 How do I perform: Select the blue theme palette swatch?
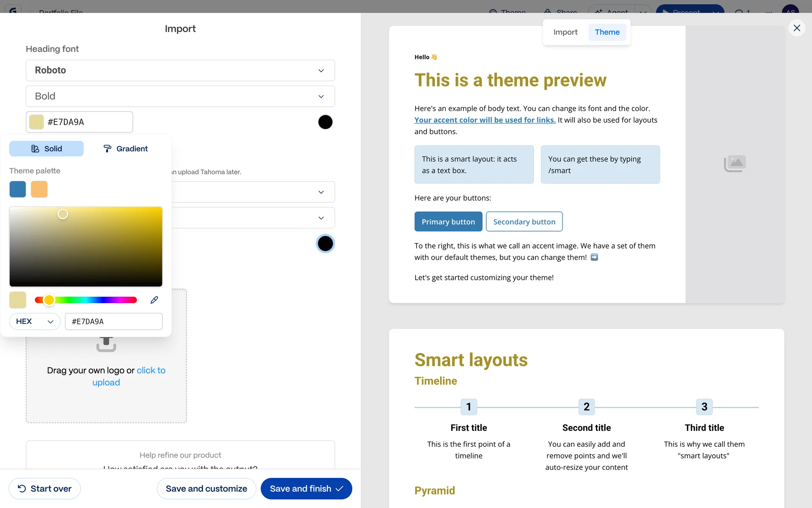click(x=18, y=189)
